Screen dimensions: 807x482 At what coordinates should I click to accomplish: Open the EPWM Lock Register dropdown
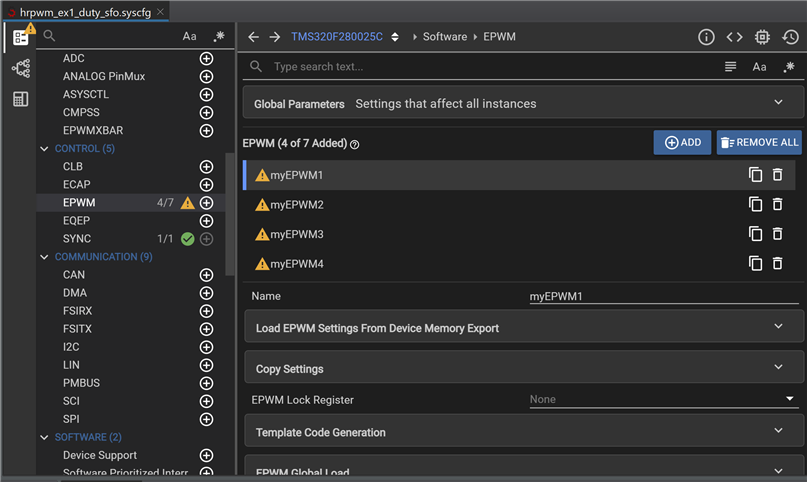[x=791, y=399]
